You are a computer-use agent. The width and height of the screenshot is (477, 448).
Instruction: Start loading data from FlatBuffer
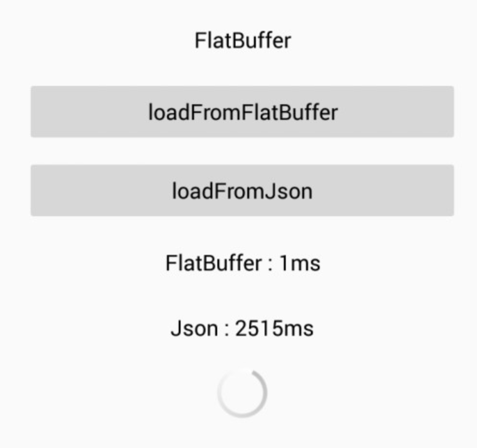pyautogui.click(x=242, y=112)
